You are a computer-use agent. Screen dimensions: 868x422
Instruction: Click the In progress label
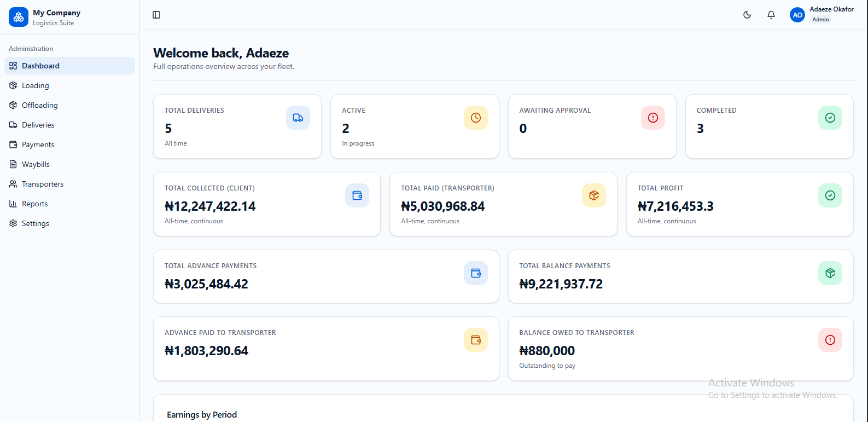coord(358,143)
